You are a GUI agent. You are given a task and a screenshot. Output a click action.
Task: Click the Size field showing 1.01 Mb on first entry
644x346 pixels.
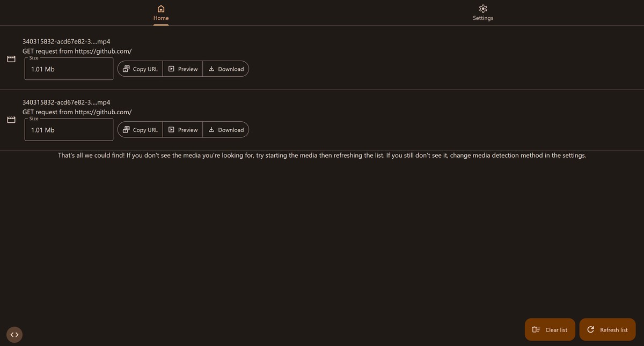[68, 69]
